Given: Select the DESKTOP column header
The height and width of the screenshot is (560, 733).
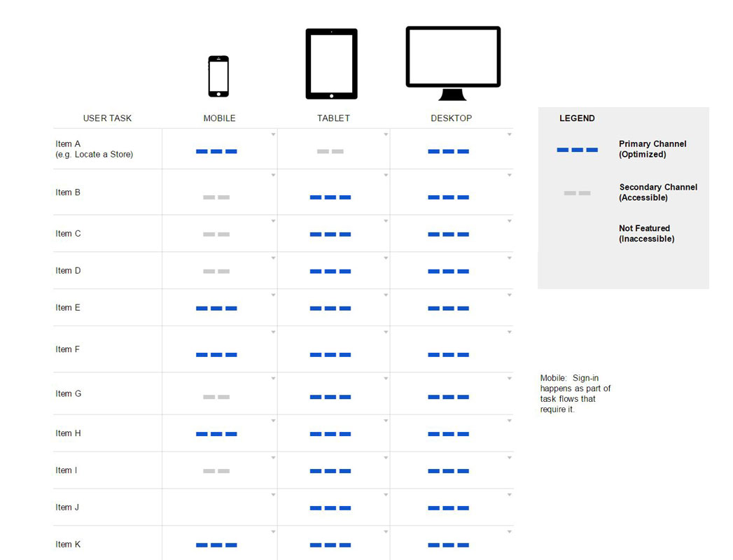Looking at the screenshot, I should point(451,118).
